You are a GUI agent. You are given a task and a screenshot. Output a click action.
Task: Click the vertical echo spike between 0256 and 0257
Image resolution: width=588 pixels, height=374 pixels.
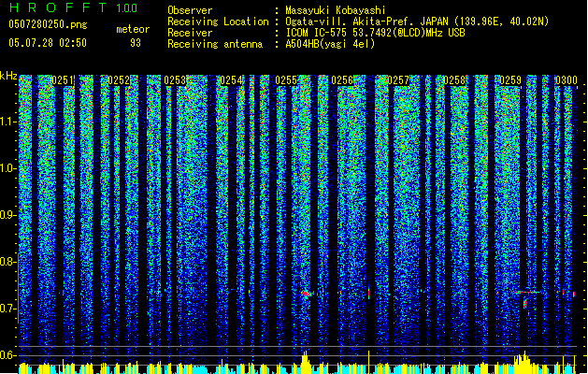368,292
